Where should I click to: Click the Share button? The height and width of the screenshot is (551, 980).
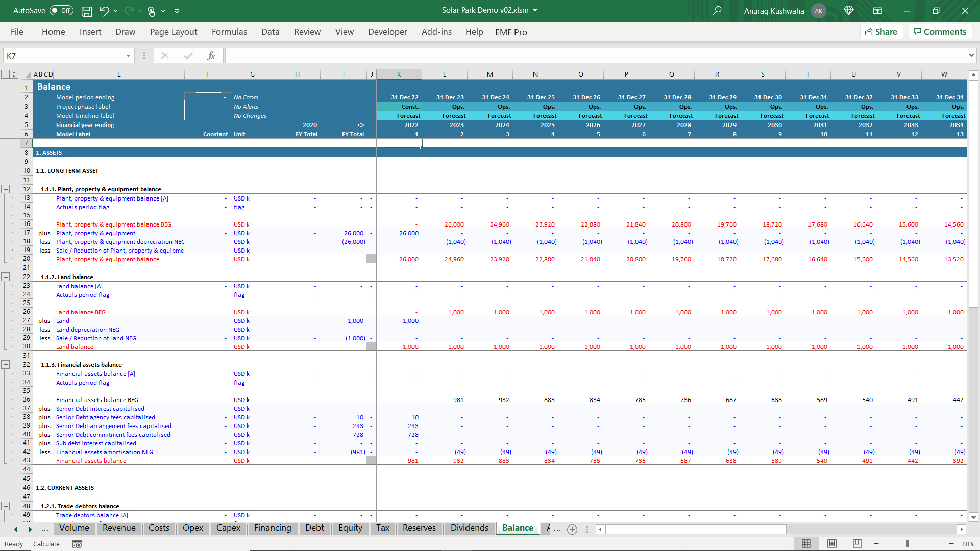(881, 32)
